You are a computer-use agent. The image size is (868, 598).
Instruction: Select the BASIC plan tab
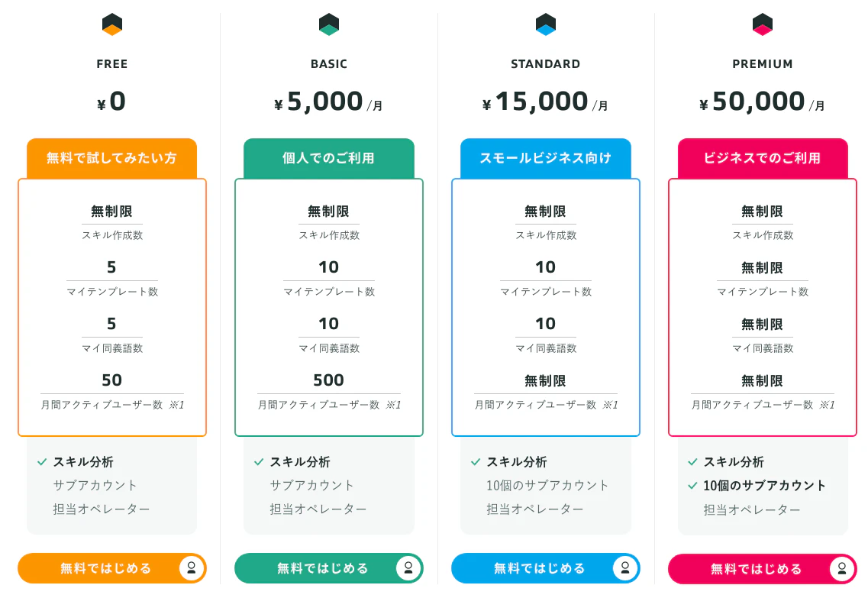(x=329, y=64)
